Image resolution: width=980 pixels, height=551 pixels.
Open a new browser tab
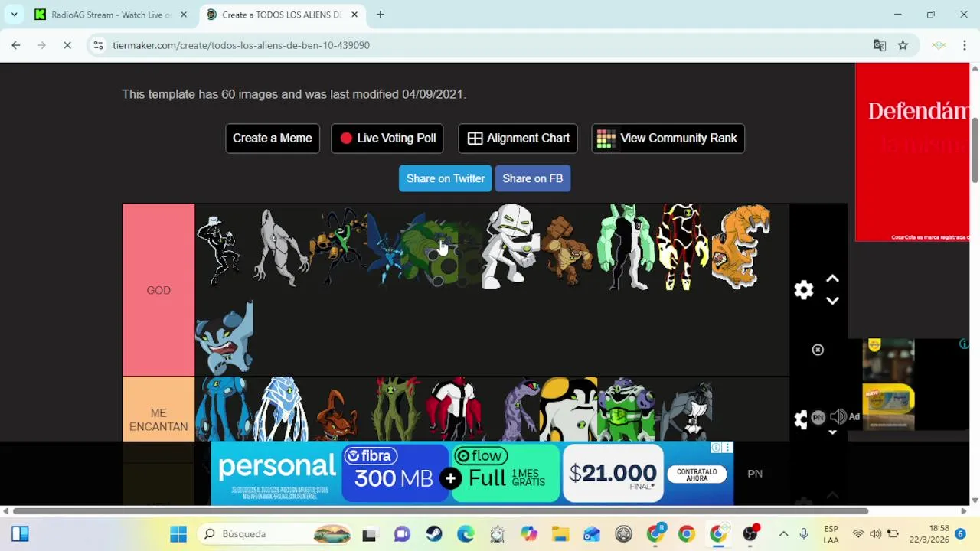coord(380,15)
